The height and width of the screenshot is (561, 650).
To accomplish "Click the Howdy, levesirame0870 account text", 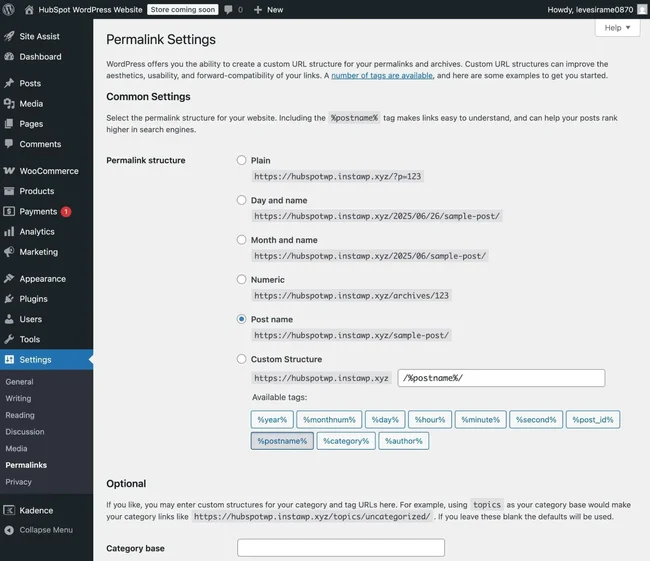I will pyautogui.click(x=590, y=10).
